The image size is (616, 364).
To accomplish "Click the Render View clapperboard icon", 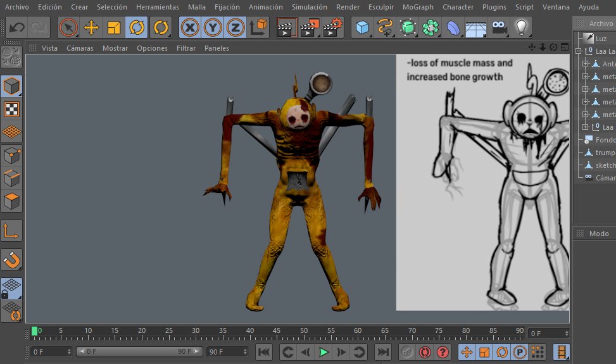I will click(287, 27).
